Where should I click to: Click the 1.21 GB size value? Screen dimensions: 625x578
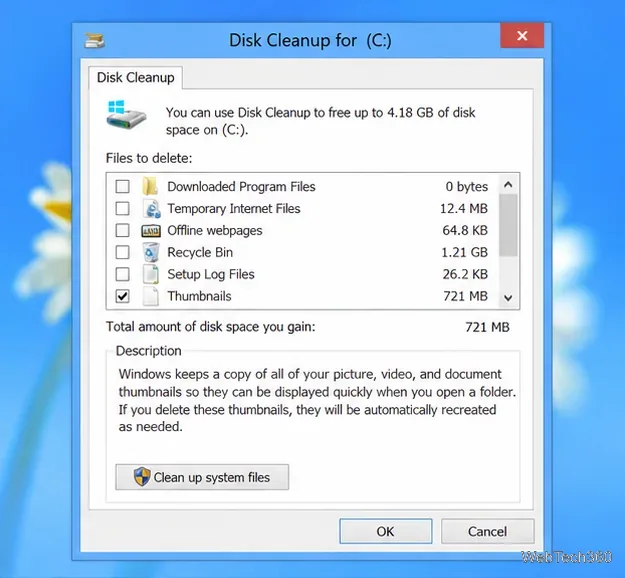(x=464, y=252)
